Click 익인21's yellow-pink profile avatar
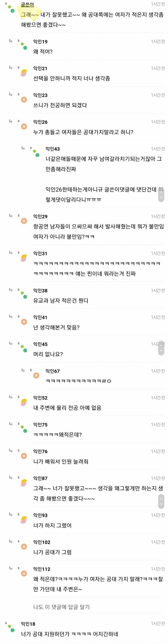Viewport: 168px width, 644px height. [24, 72]
